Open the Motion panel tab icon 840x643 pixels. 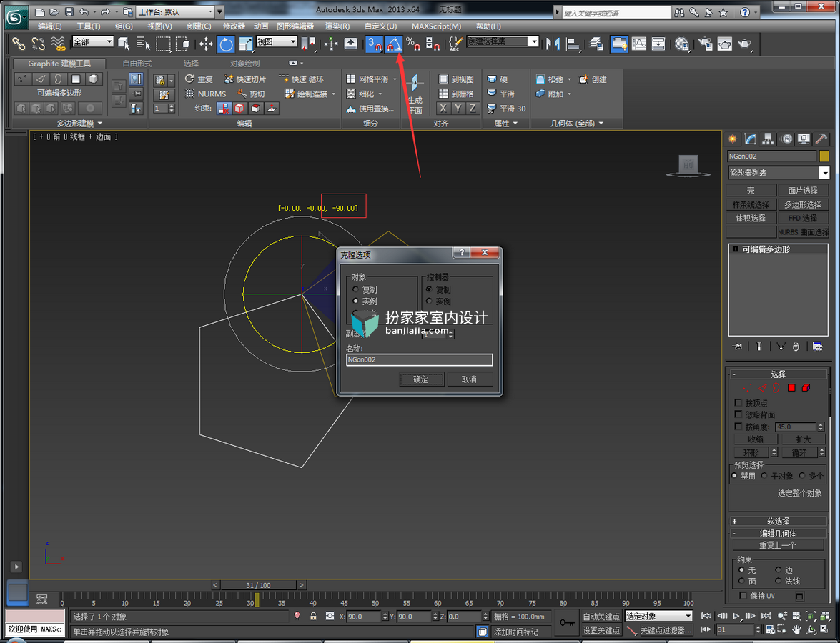pos(786,139)
